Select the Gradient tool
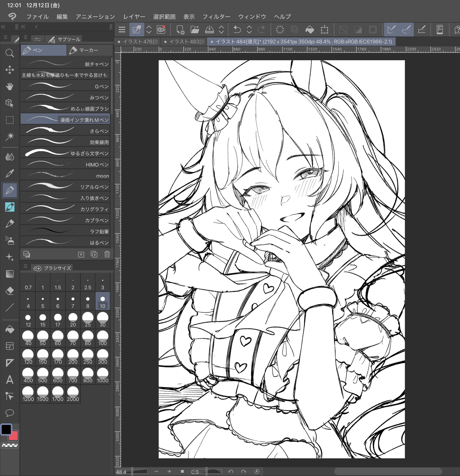The height and width of the screenshot is (476, 460). [10, 274]
